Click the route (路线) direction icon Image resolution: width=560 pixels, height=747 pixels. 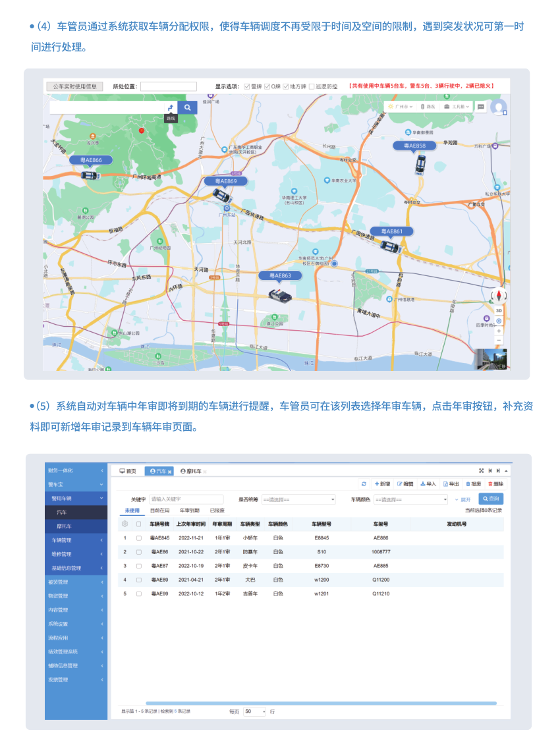coord(171,107)
